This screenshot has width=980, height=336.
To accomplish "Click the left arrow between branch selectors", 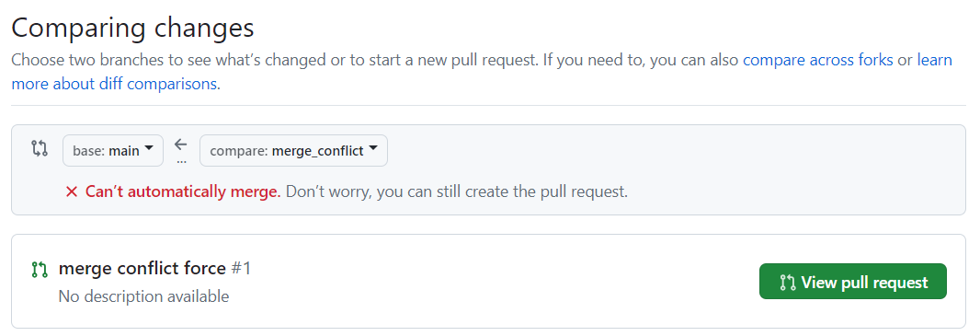I will (x=181, y=145).
